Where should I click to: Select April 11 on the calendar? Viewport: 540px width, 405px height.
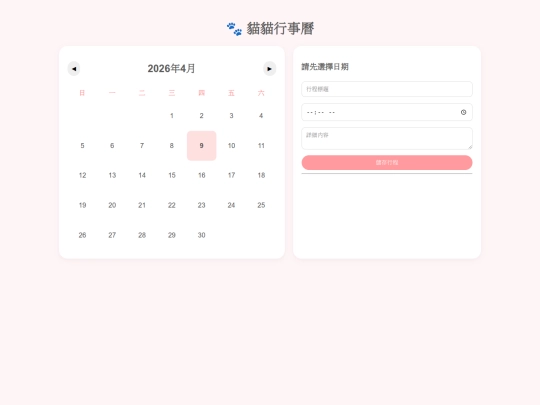coord(261,146)
